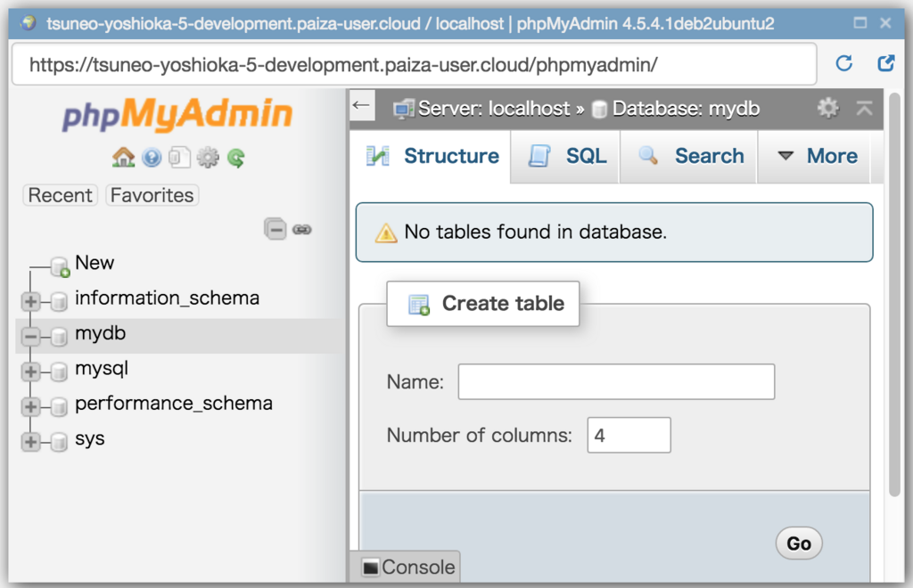Toggle link with main panel icon
Screen dimensions: 913x588
[x=301, y=230]
